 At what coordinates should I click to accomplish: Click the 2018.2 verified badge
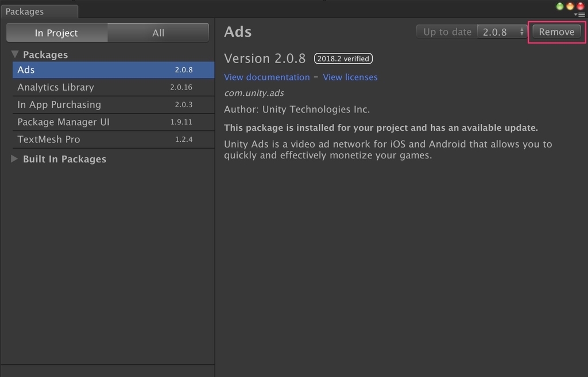(343, 59)
